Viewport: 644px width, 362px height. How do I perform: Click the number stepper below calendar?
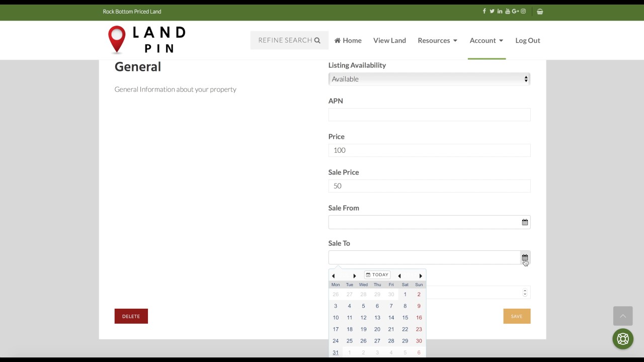point(525,293)
